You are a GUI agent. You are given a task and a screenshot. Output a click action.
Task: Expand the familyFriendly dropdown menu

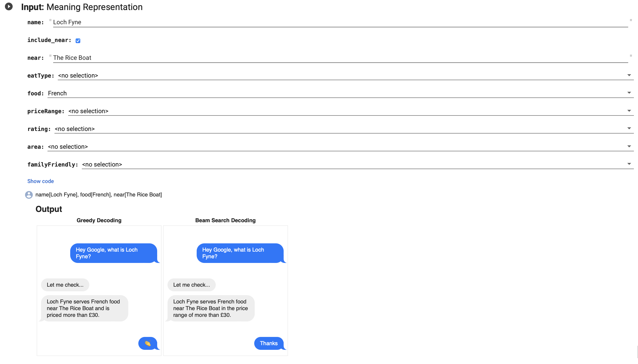point(629,164)
